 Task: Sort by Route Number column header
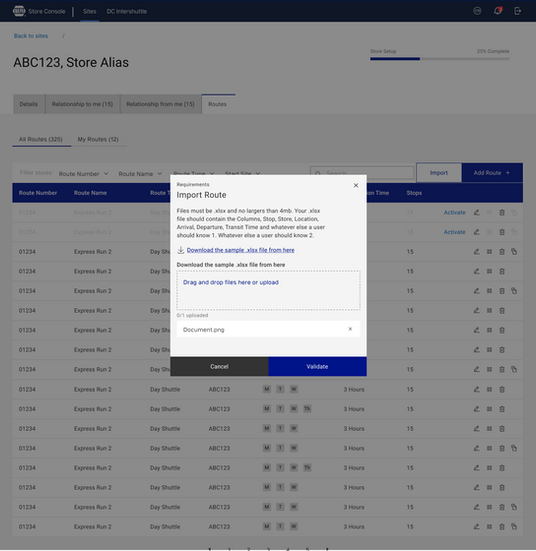(x=38, y=193)
